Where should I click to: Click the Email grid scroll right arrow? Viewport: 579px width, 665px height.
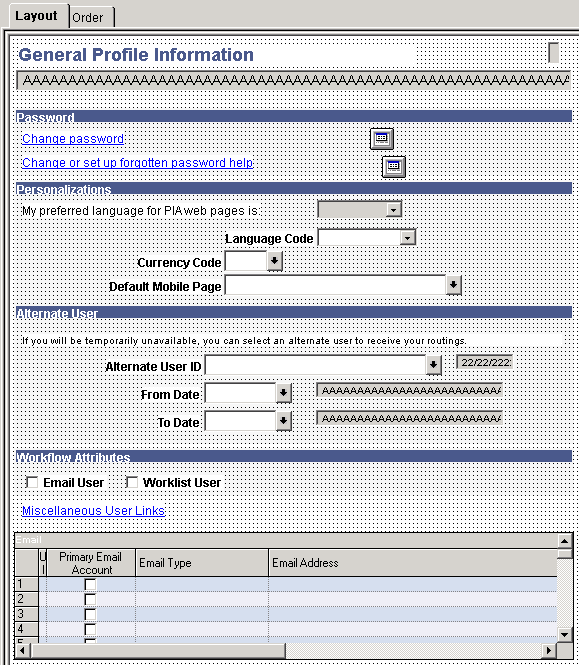(549, 650)
